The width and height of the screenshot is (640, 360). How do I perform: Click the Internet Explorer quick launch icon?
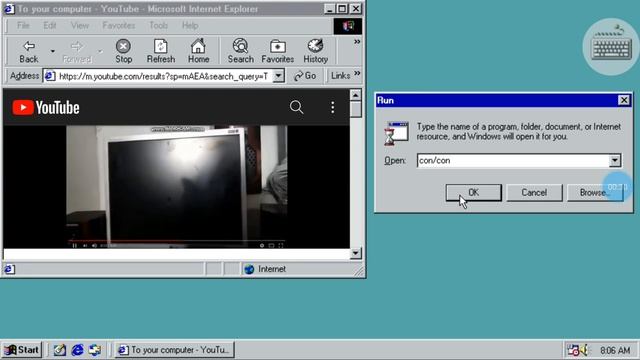click(x=78, y=350)
